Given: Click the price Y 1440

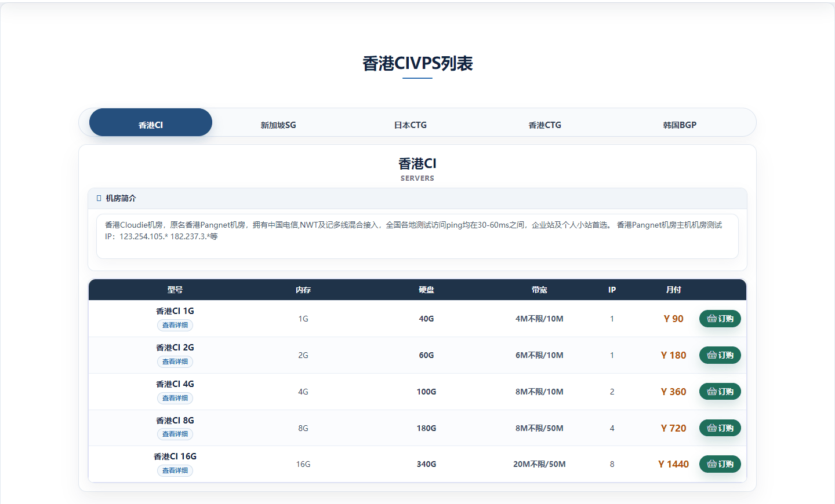Looking at the screenshot, I should tap(674, 464).
